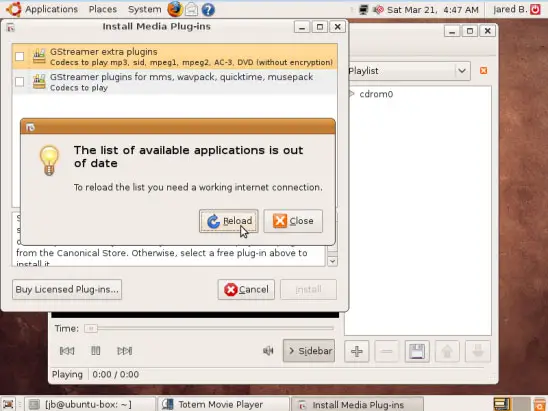Open the Applications menu
Screen dimensions: 548x411
point(51,9)
